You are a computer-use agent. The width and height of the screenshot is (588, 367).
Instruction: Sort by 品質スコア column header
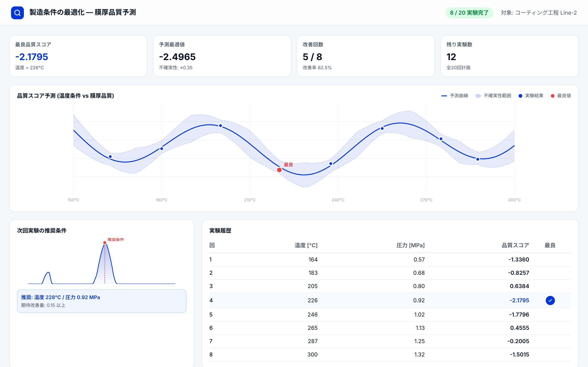(515, 245)
